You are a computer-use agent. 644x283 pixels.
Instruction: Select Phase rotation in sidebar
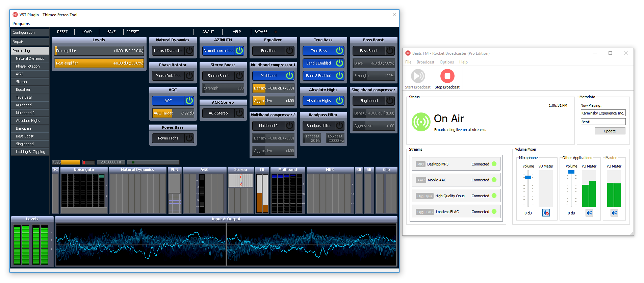point(30,66)
